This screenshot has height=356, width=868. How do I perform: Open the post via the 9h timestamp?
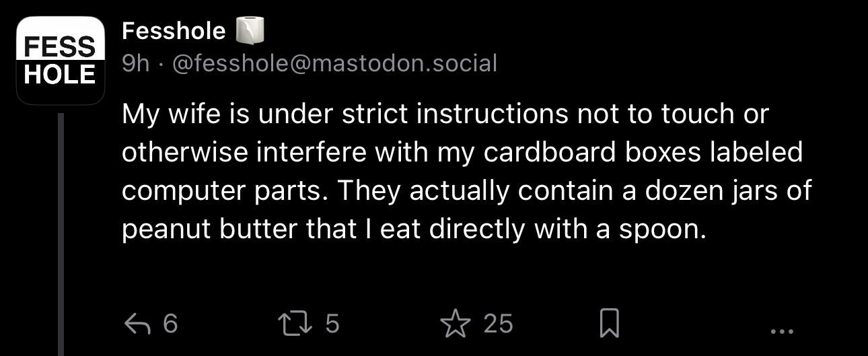[135, 63]
